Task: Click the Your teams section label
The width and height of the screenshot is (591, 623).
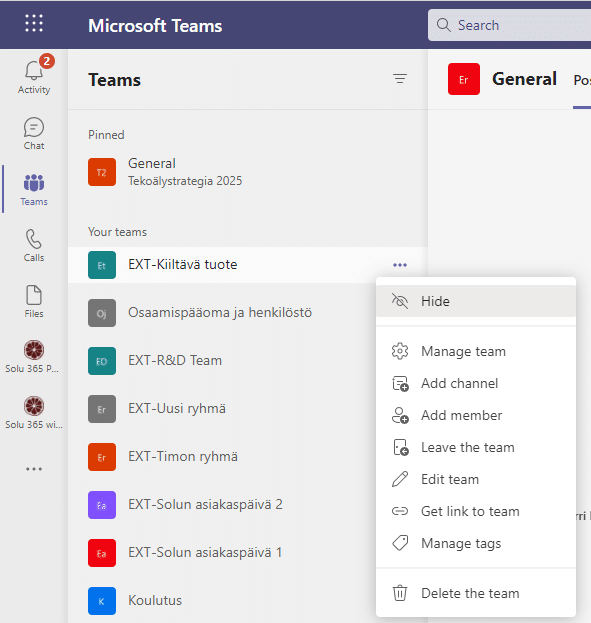Action: coord(117,232)
